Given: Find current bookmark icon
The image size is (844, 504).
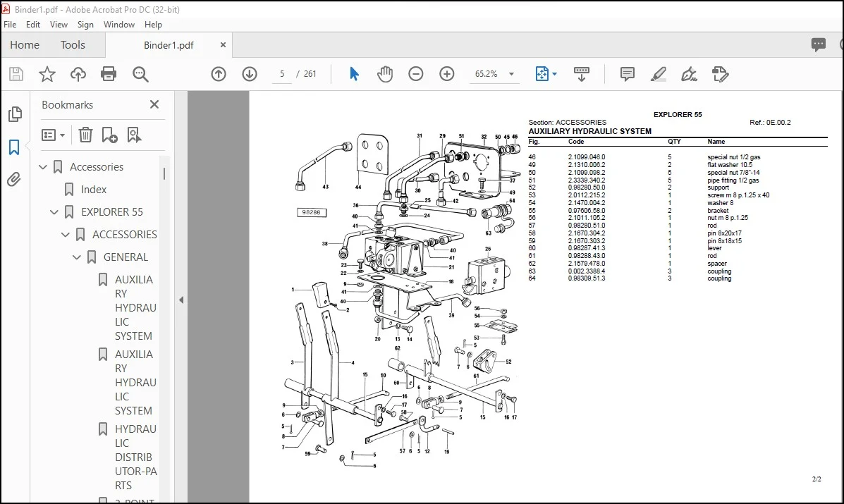Looking at the screenshot, I should (134, 135).
